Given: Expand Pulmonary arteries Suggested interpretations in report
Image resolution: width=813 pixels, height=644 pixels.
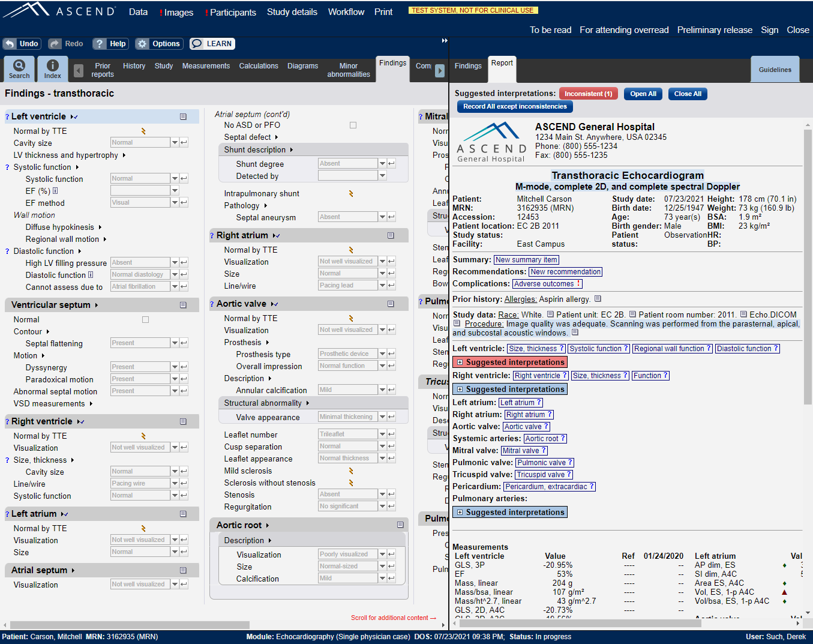Looking at the screenshot, I should (510, 513).
